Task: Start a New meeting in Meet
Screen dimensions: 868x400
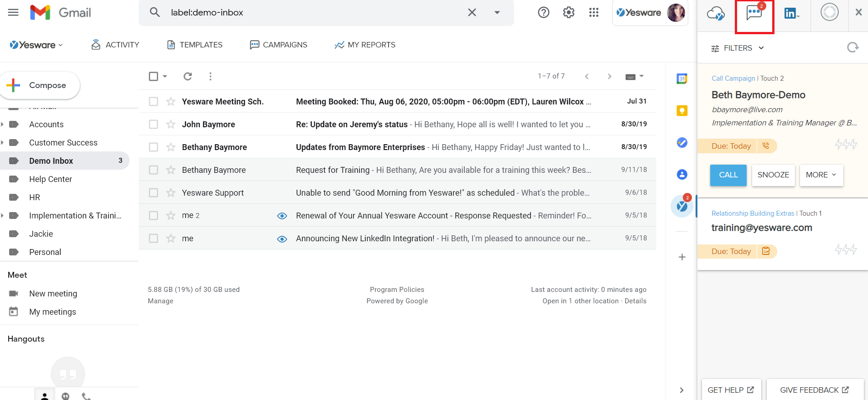Action: coord(53,294)
